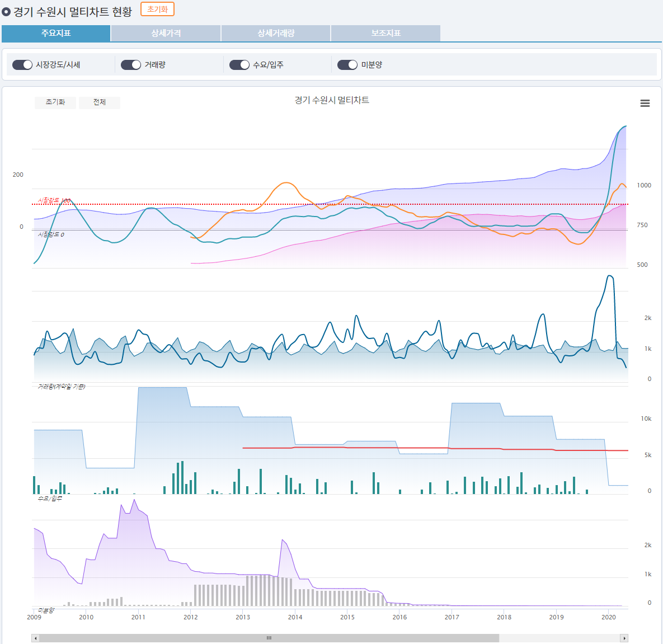Switch off the 미분양 toggle
The width and height of the screenshot is (663, 644).
point(347,65)
